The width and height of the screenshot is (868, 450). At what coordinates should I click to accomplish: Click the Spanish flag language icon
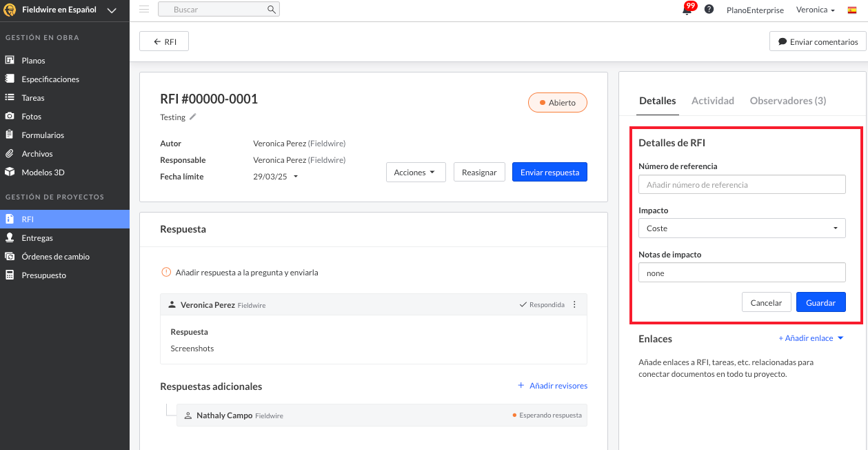852,10
